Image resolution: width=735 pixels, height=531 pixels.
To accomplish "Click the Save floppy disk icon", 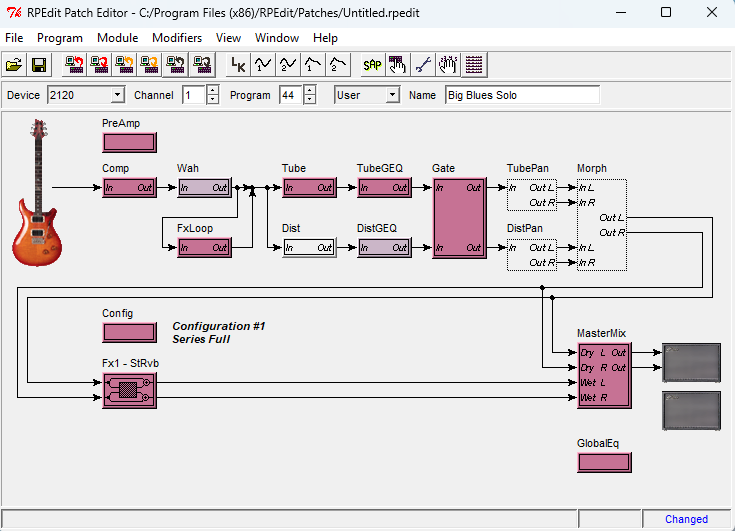I will pos(40,65).
